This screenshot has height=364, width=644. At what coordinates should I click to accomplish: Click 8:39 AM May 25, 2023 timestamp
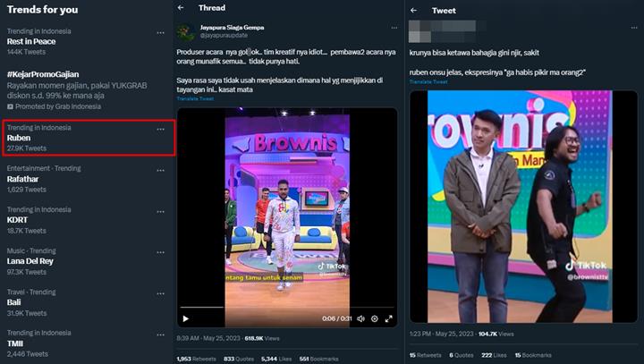pos(208,339)
